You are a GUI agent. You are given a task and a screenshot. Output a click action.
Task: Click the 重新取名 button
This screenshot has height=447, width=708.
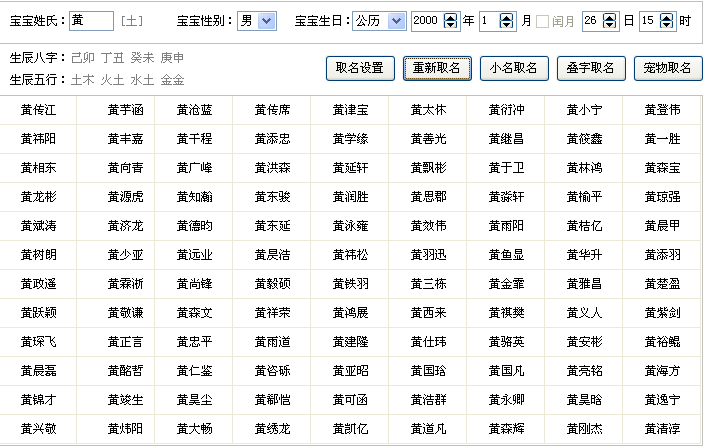click(437, 68)
